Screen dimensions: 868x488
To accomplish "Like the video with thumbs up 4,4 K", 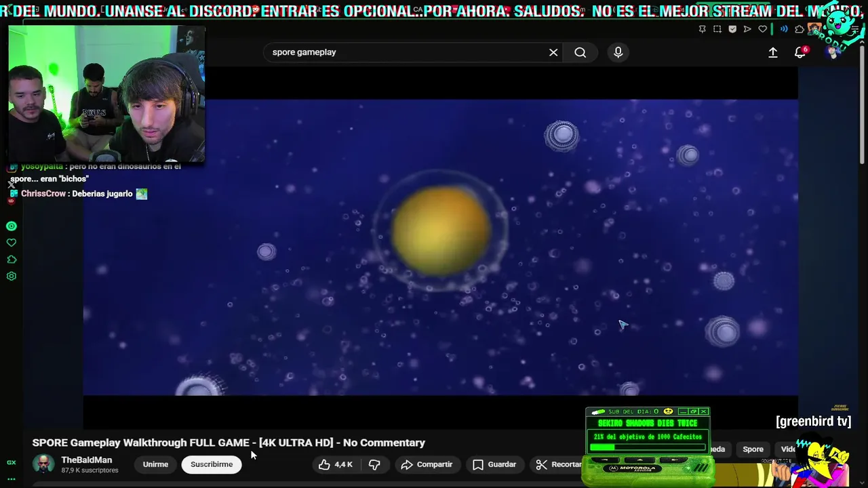I will 336,464.
